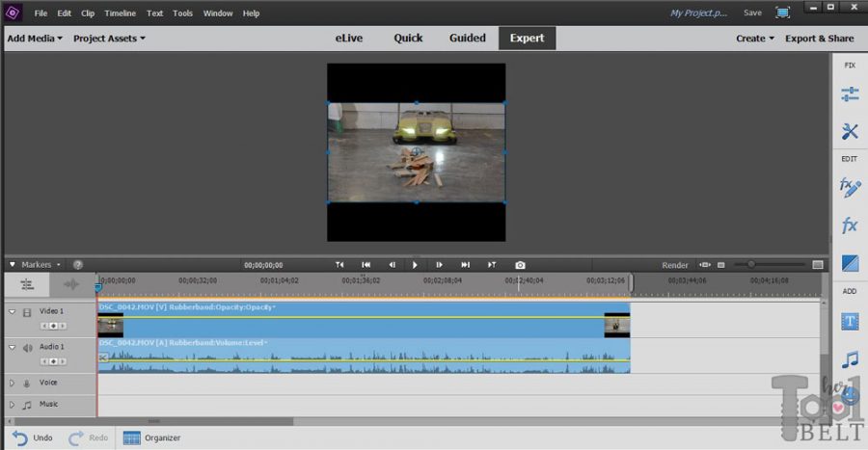
Task: Select the Expert tab
Action: click(x=527, y=39)
